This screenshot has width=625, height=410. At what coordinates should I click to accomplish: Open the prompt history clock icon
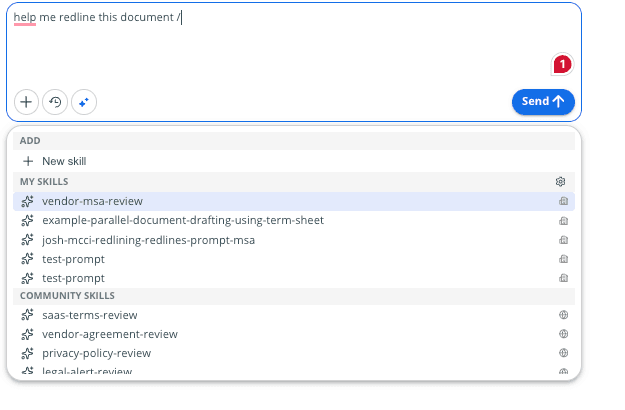click(55, 102)
